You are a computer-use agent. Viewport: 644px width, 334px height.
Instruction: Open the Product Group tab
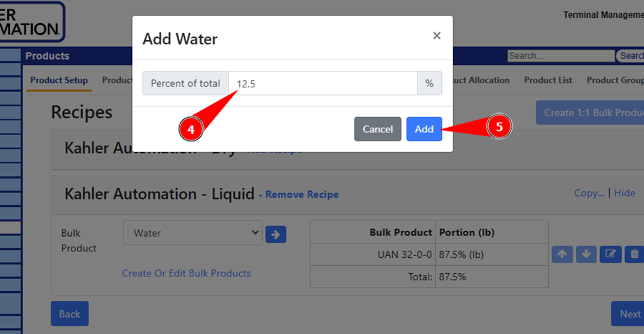[614, 80]
